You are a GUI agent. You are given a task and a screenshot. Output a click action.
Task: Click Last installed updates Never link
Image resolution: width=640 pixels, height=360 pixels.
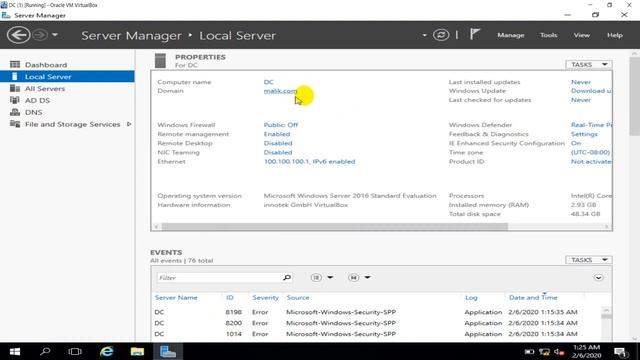tap(581, 82)
